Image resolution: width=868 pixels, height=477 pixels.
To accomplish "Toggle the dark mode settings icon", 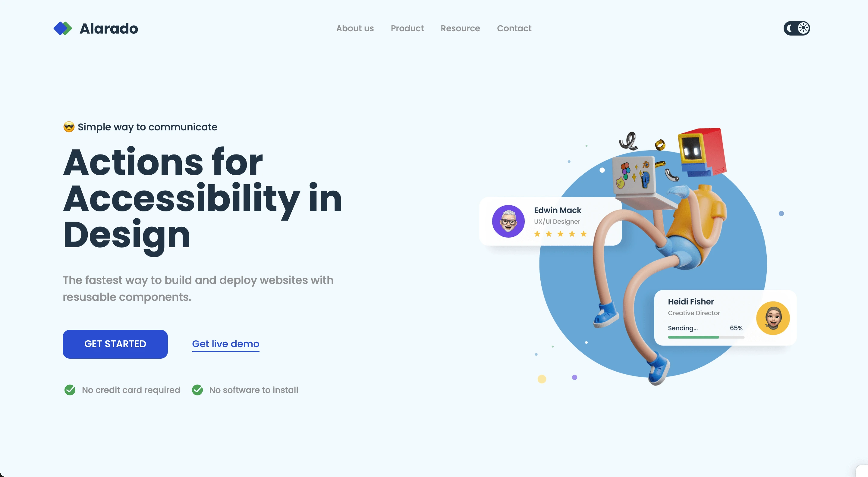I will 797,28.
